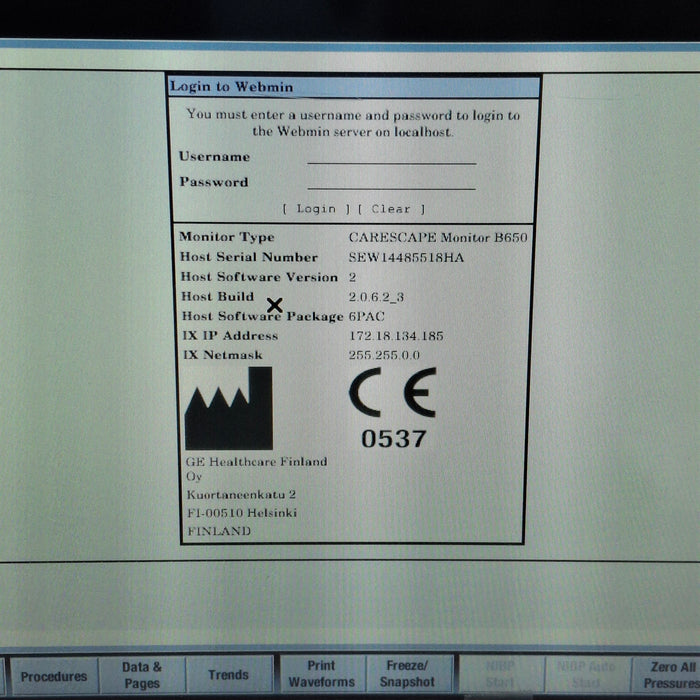
Task: Tap the NIBP Auto Start button
Action: click(x=587, y=675)
